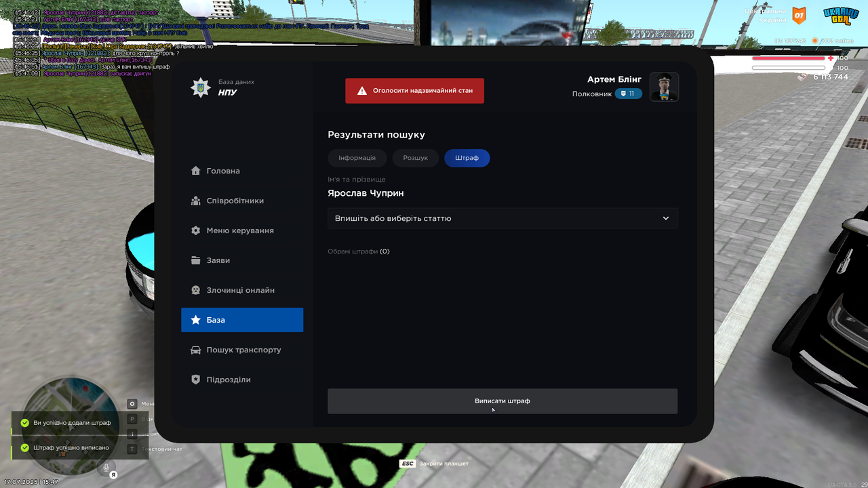
Task: Click the Полковник rank label
Action: pos(592,94)
